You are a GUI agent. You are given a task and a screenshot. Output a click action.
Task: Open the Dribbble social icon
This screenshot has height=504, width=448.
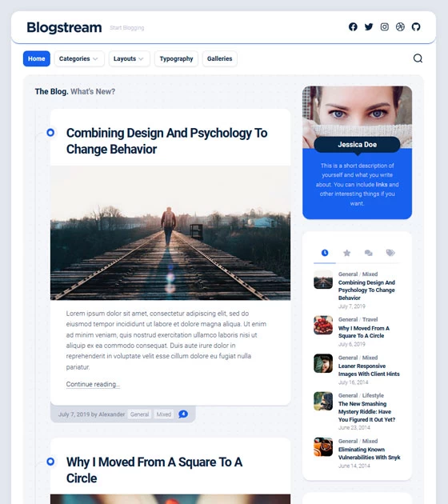(400, 27)
